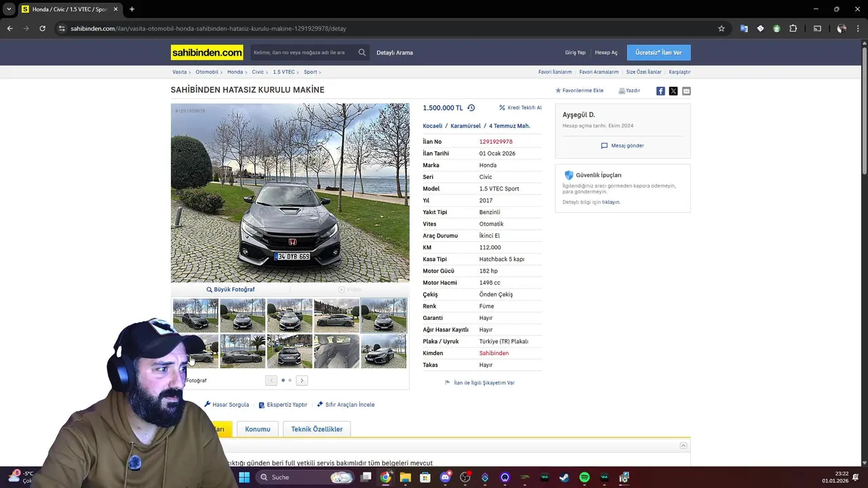Open Spotify from taskbar

pos(585,477)
